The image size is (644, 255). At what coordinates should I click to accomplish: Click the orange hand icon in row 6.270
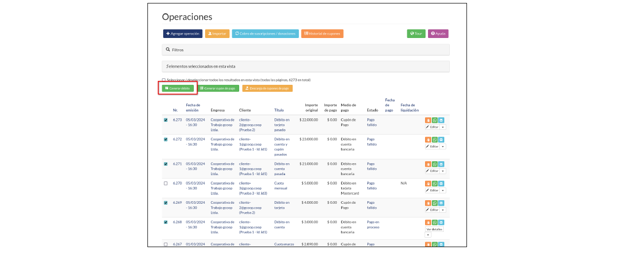pos(428,183)
